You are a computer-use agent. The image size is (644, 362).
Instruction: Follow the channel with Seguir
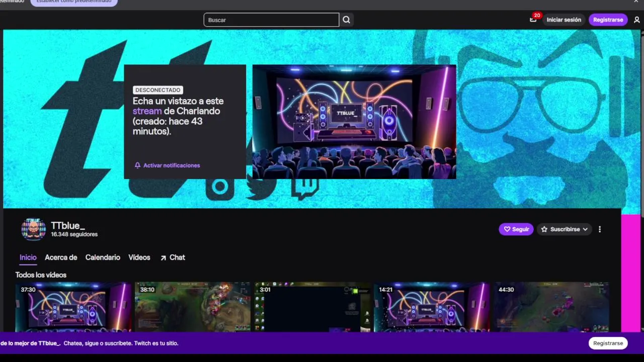tap(516, 229)
